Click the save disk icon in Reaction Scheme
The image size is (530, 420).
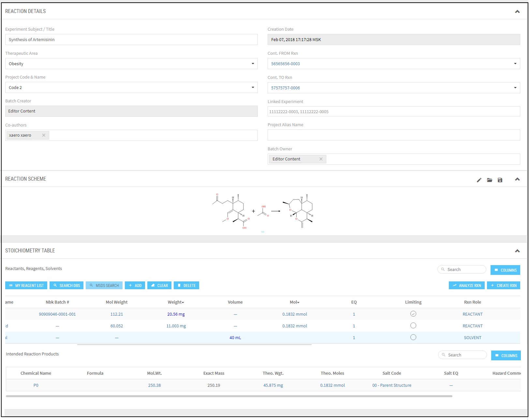coord(500,180)
